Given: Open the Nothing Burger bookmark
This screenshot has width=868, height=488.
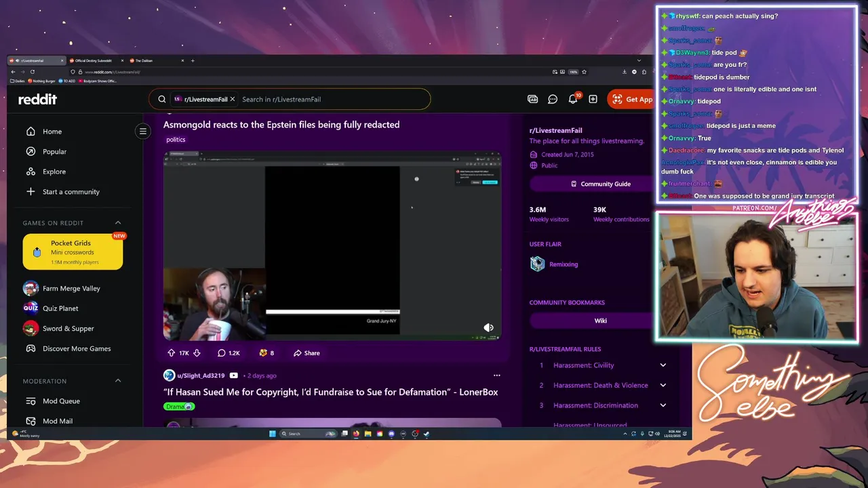Looking at the screenshot, I should 42,81.
